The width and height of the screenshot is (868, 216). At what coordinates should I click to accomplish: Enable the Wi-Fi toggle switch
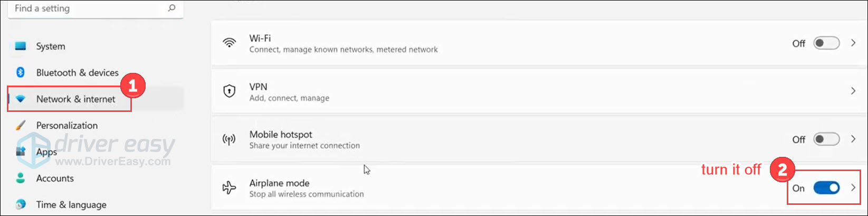pos(826,43)
